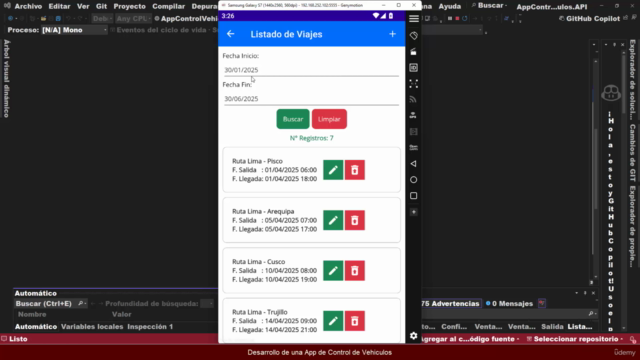Open the Ayuda menu

449,6
